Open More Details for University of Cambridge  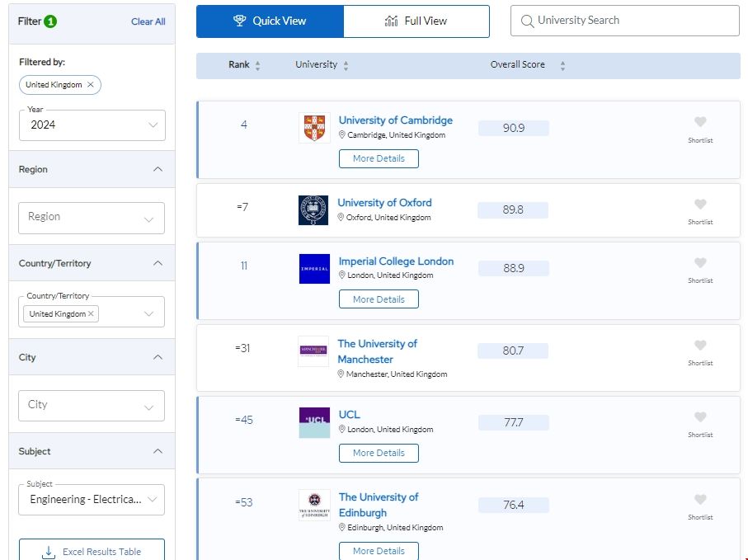click(379, 158)
